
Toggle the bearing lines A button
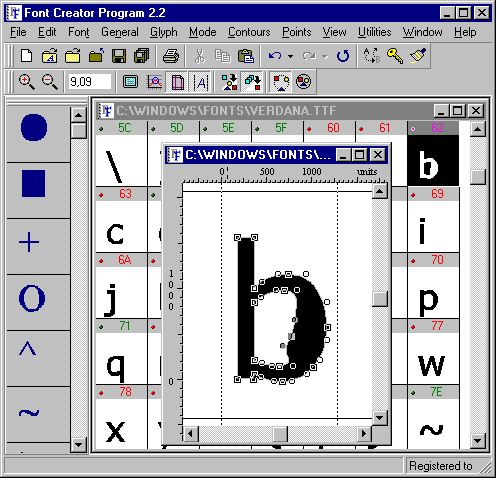tap(201, 82)
